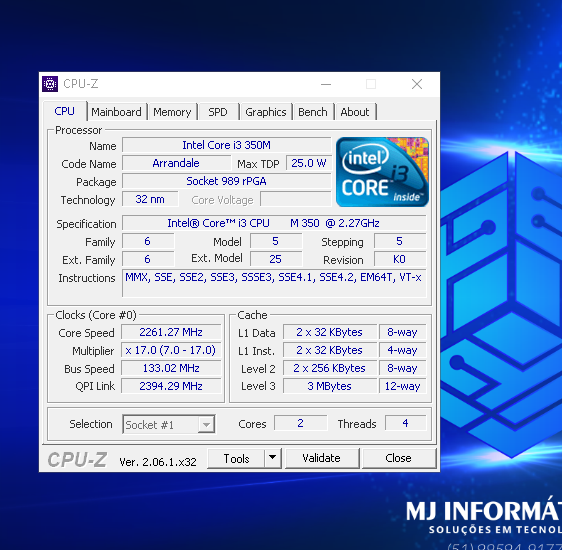Click the Threads value '4'
This screenshot has height=550, width=562.
coord(405,423)
